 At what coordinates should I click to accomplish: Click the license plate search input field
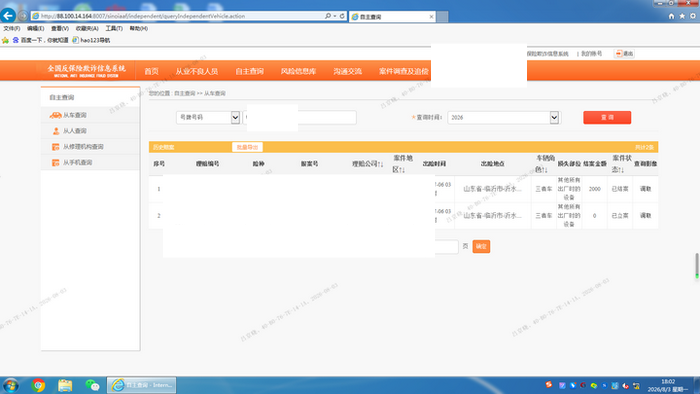[x=300, y=117]
